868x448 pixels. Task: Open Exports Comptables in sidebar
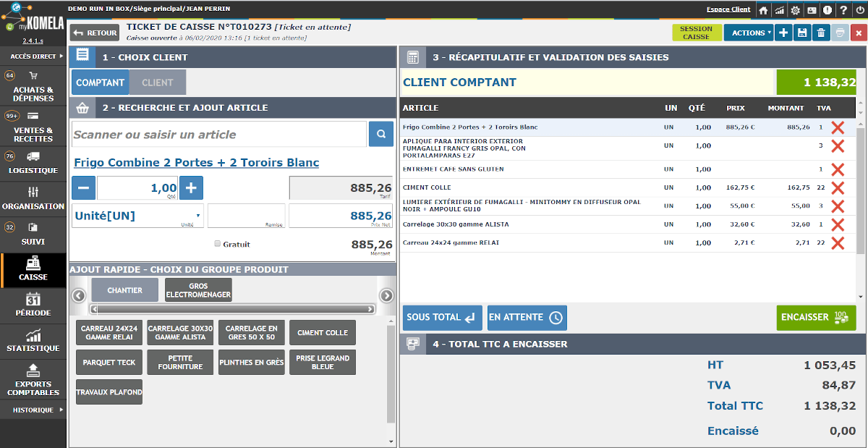[x=33, y=381]
